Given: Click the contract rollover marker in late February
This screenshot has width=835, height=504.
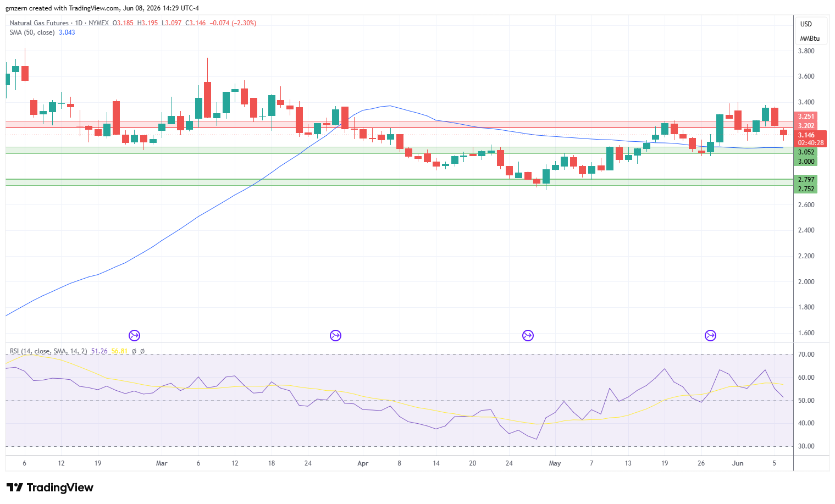Looking at the screenshot, I should (x=134, y=335).
